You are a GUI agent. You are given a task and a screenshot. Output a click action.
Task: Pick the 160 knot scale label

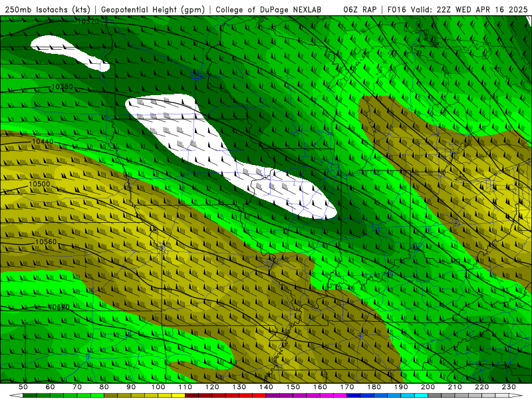click(x=320, y=387)
